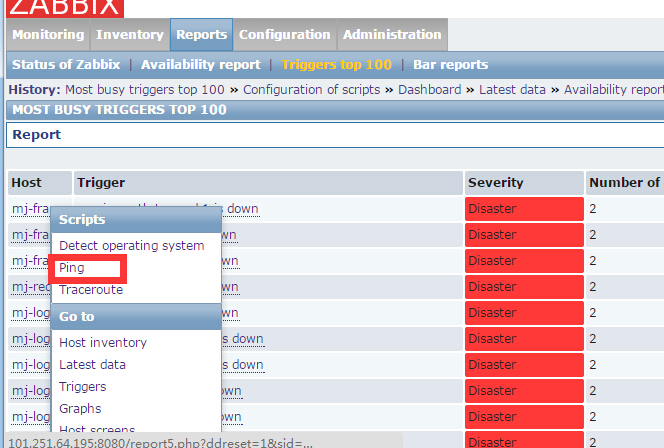This screenshot has width=664, height=448.
Task: Open Triggers from Go to menu
Action: (x=83, y=387)
